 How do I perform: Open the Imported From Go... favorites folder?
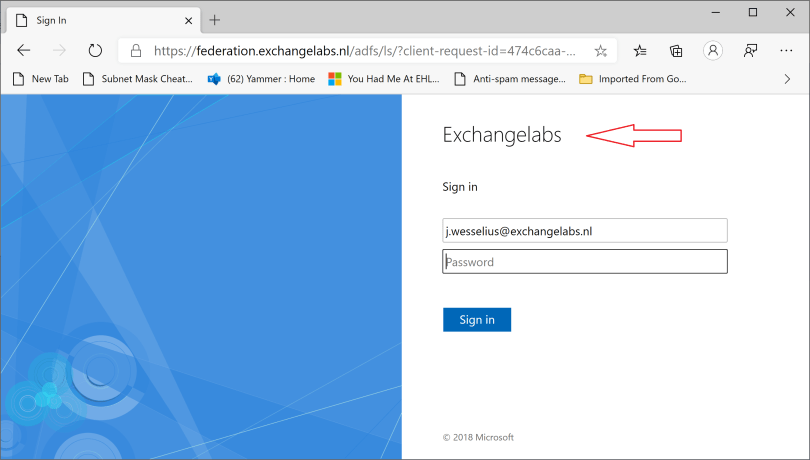coord(632,78)
